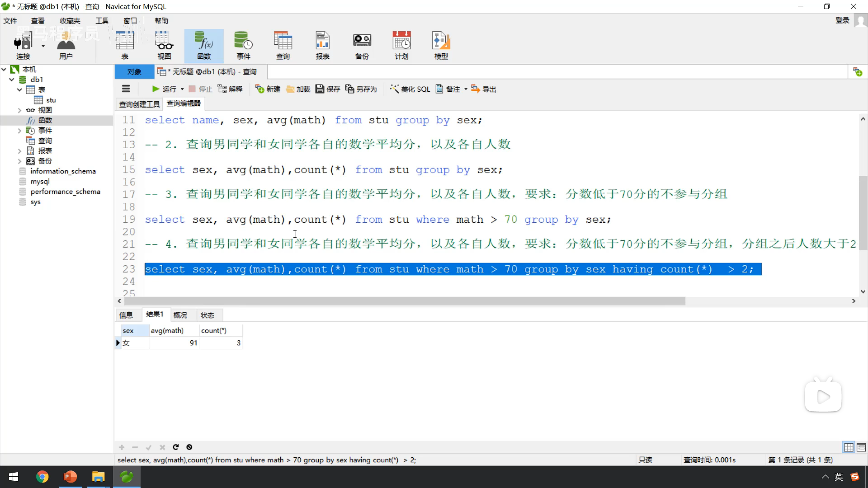Expand the 视图 node in the tree
This screenshot has width=868, height=488.
(19, 110)
